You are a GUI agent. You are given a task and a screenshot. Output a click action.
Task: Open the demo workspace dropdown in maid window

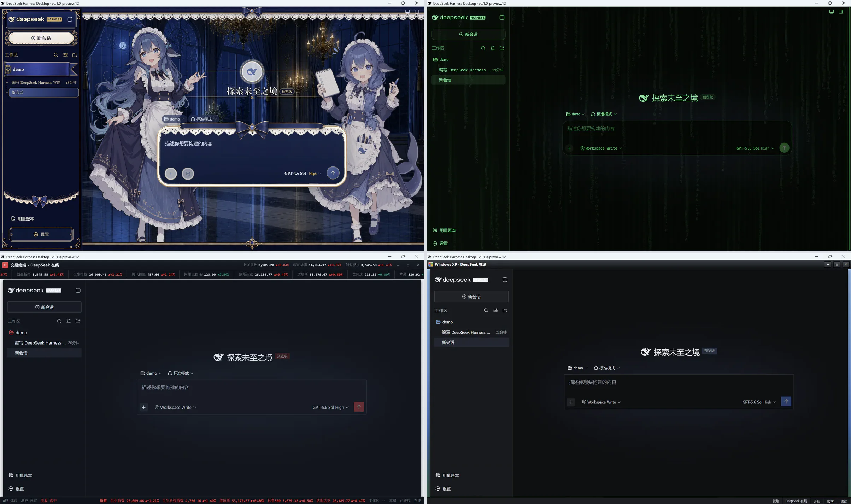point(174,119)
